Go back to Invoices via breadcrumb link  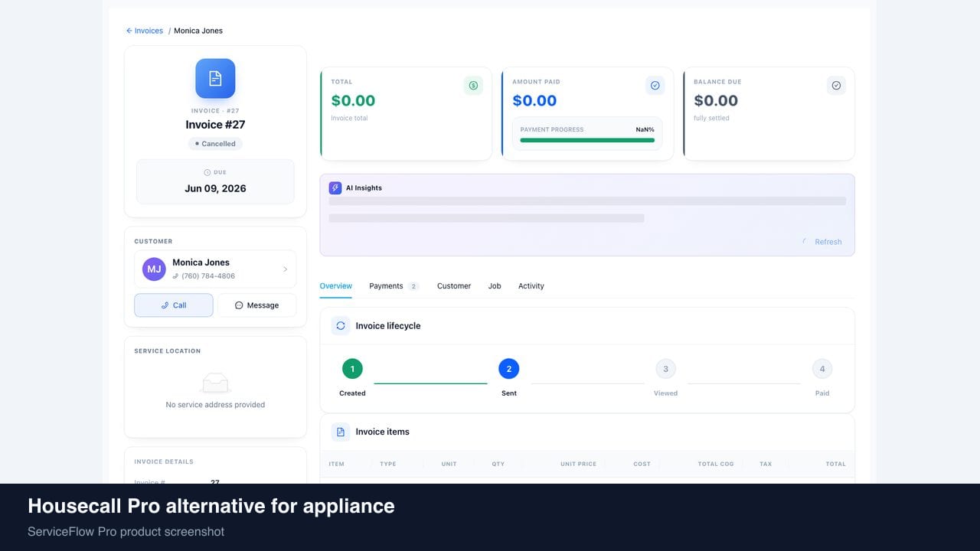(x=145, y=31)
